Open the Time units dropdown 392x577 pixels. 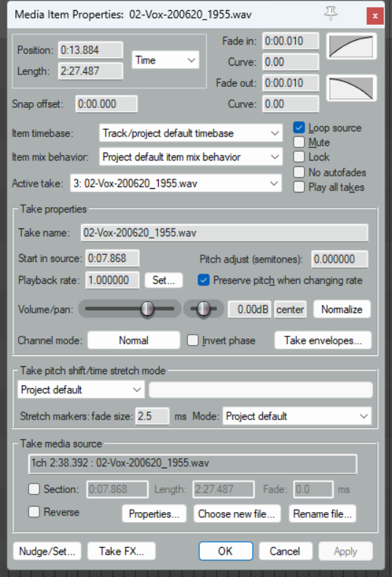165,60
